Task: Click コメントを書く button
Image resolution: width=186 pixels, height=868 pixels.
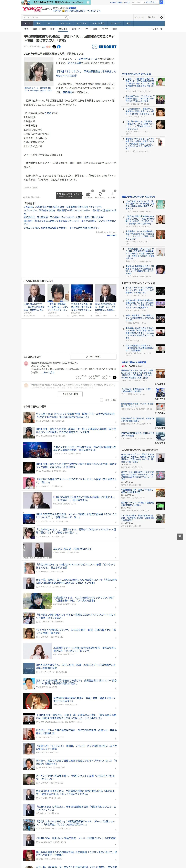Action: (x=93, y=356)
